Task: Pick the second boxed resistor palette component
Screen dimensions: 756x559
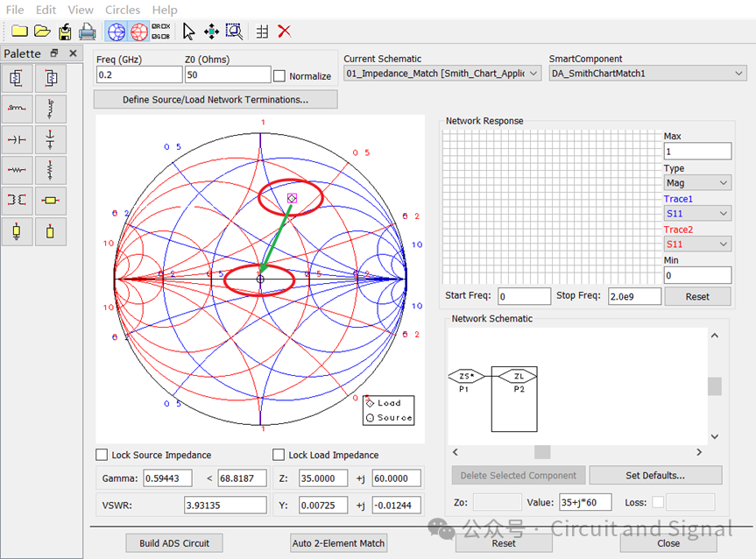Action: [50, 78]
